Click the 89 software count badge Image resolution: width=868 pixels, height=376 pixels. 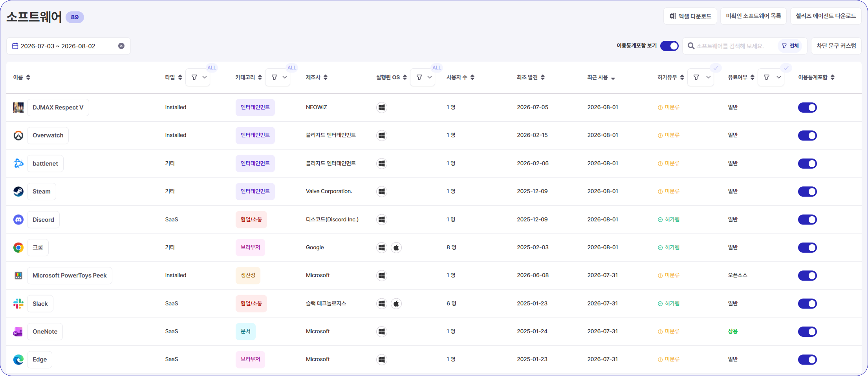point(75,17)
